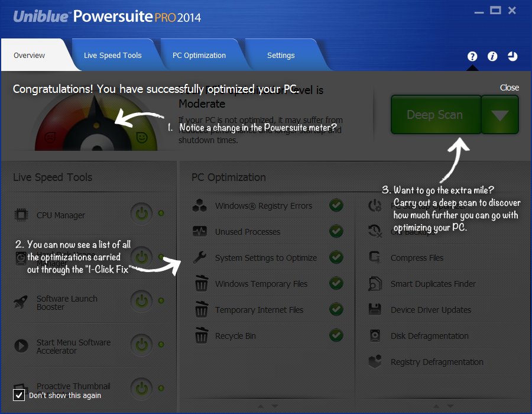
Task: Click the Unused Processes pulse icon
Action: (x=200, y=231)
